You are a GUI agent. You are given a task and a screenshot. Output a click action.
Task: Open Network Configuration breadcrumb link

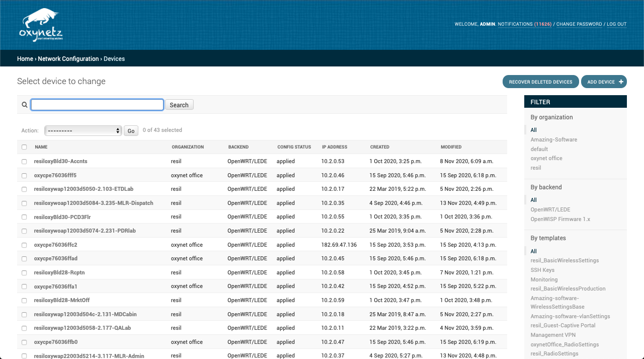click(68, 59)
